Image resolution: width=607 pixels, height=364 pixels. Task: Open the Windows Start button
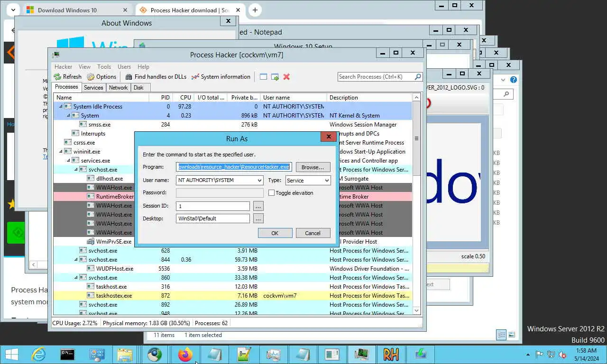(11, 355)
